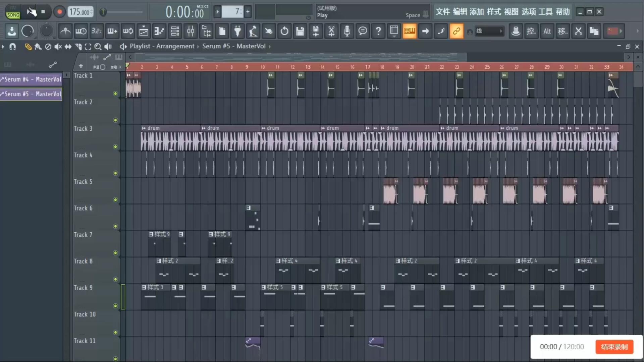
Task: Click the speech bubble info icon
Action: [x=363, y=31]
